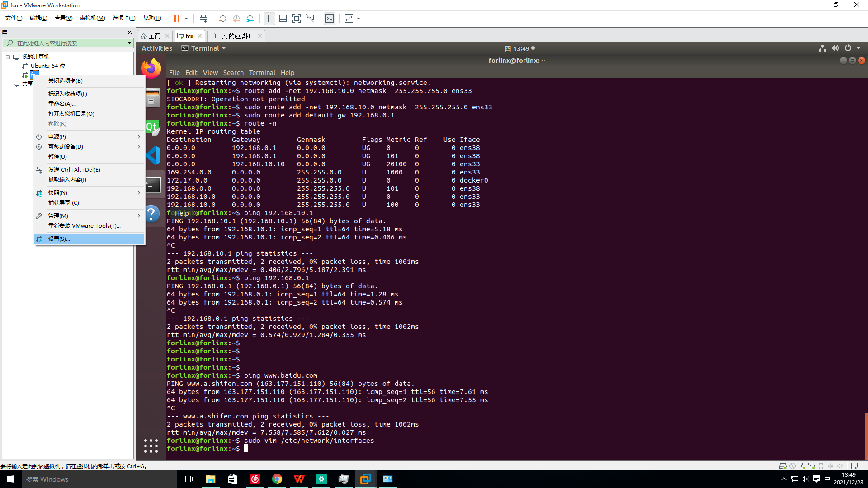
Task: Open 设置(S)... from the context menu
Action: click(89, 239)
